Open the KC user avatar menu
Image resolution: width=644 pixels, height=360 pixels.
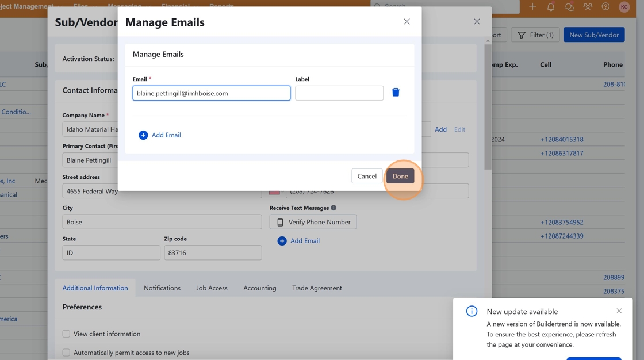[624, 7]
